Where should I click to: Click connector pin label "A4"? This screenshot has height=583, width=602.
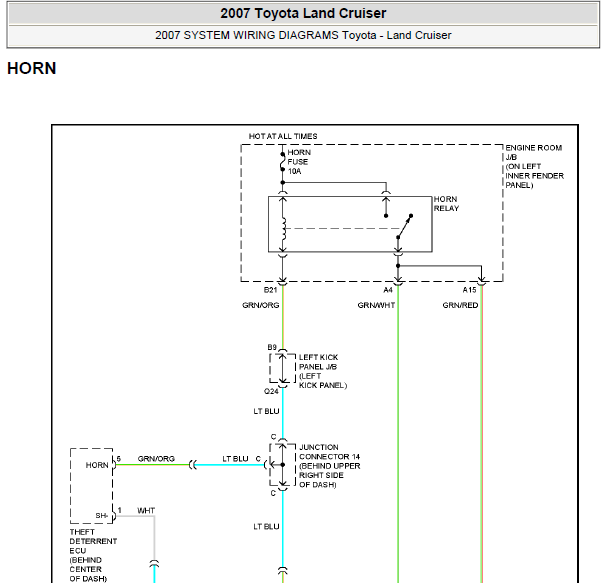[x=388, y=290]
